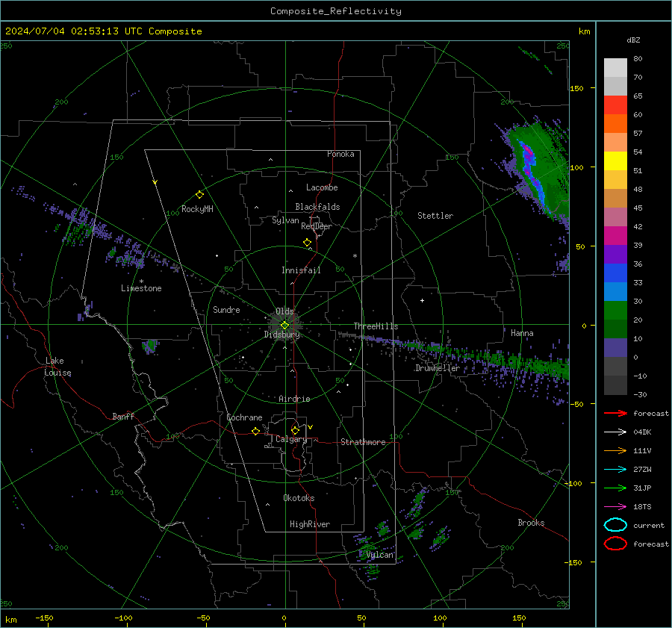Click the Didsbury label
This screenshot has height=628, width=672.
(x=281, y=335)
